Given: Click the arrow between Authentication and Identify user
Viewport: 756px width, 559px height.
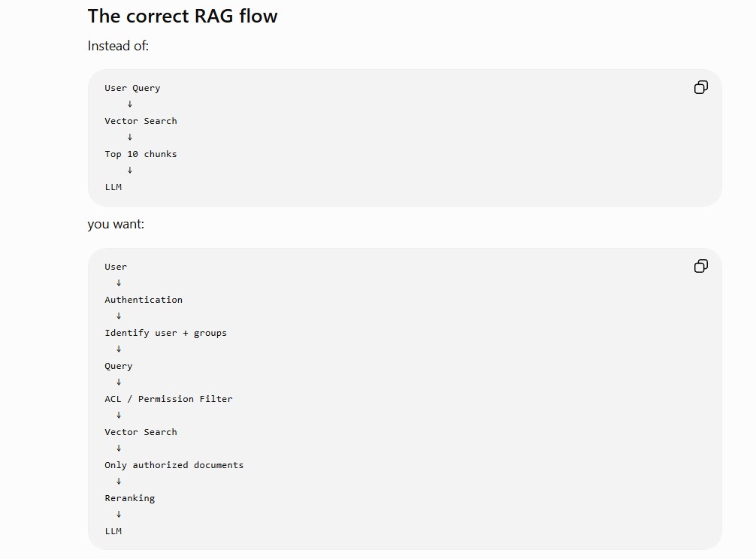Looking at the screenshot, I should click(119, 316).
